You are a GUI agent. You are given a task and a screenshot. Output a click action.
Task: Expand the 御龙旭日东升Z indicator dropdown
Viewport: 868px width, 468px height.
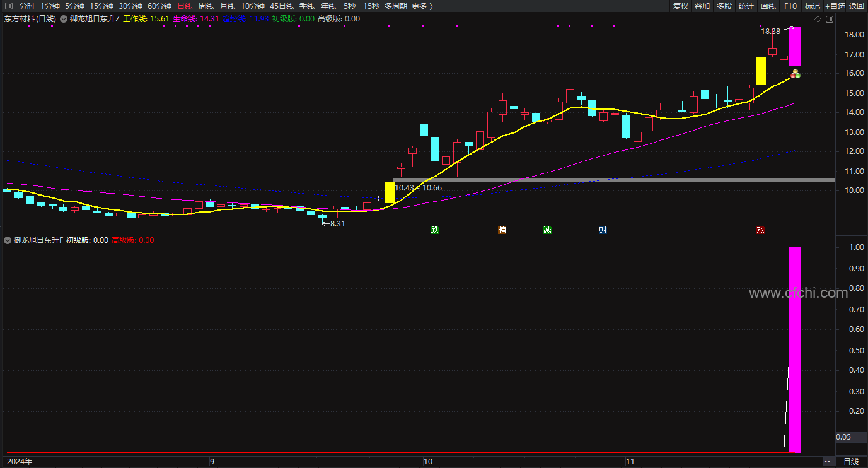64,19
